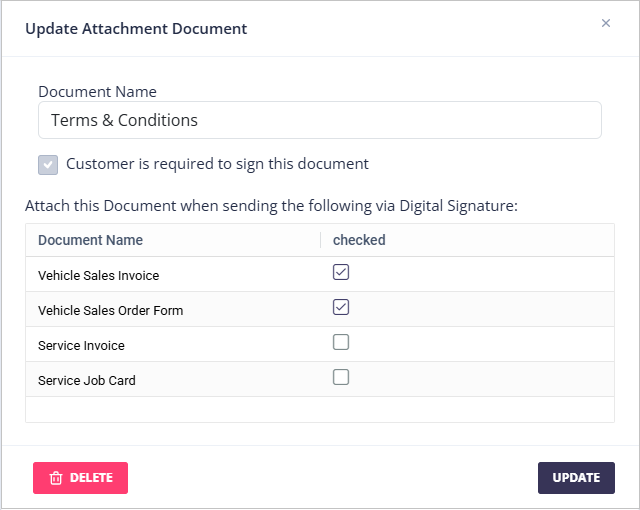Screen dimensions: 640x510
Task: Click the "checked" column header
Action: 359,240
